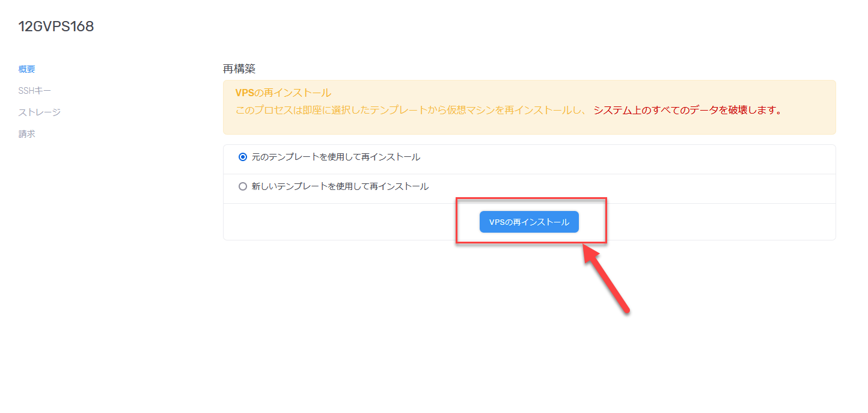Open the 概要 section in the sidebar
868x413 pixels.
[26, 69]
